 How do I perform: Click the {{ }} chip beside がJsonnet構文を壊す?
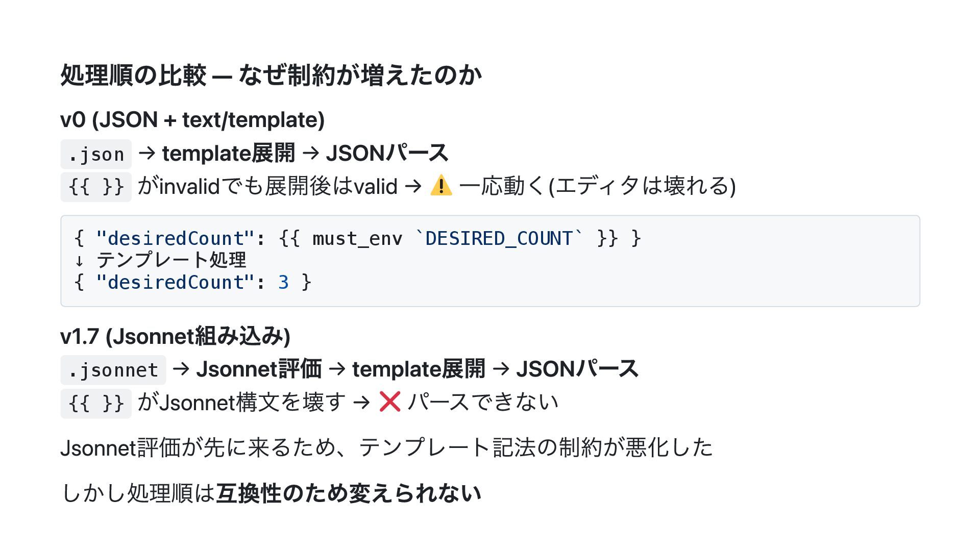click(x=96, y=403)
